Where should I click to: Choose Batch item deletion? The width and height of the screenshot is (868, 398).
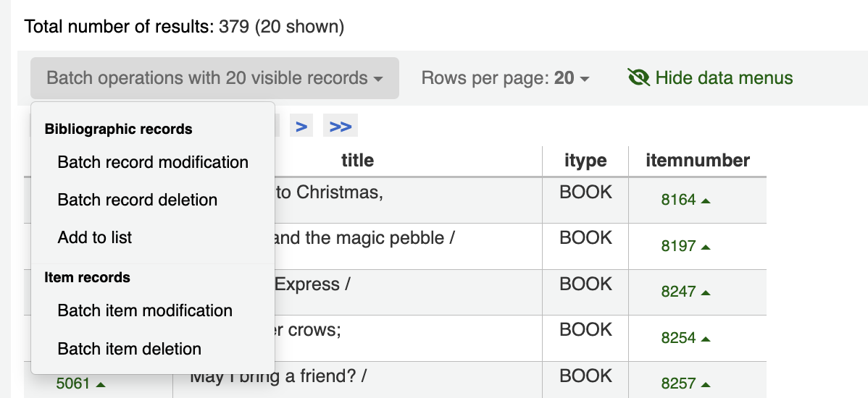(130, 349)
